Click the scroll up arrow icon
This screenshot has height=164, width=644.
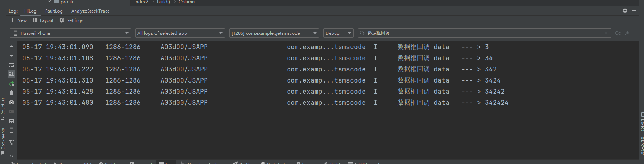[x=11, y=47]
